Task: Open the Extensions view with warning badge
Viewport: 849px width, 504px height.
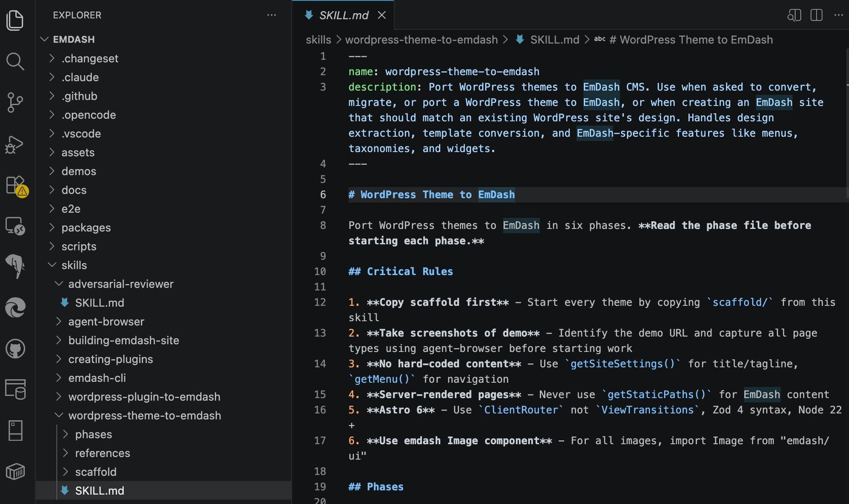Action: (x=15, y=185)
